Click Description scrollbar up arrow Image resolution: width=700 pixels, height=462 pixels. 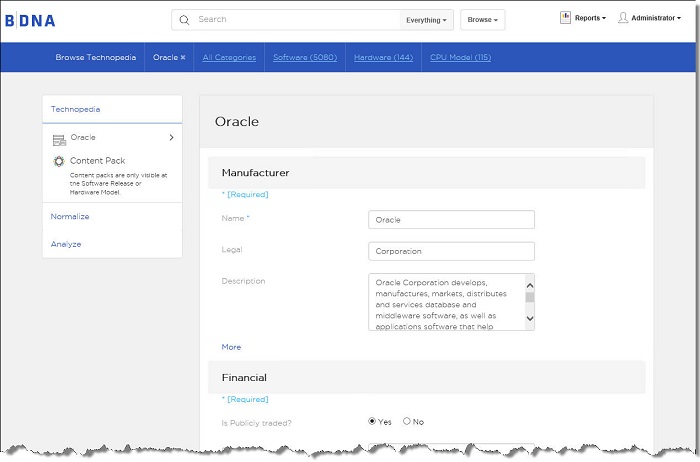(x=530, y=286)
